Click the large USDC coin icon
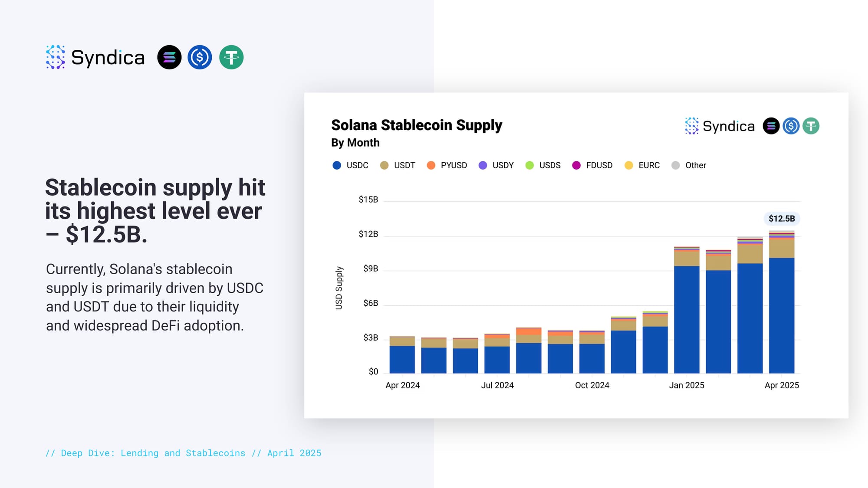The width and height of the screenshot is (868, 488). pos(200,57)
